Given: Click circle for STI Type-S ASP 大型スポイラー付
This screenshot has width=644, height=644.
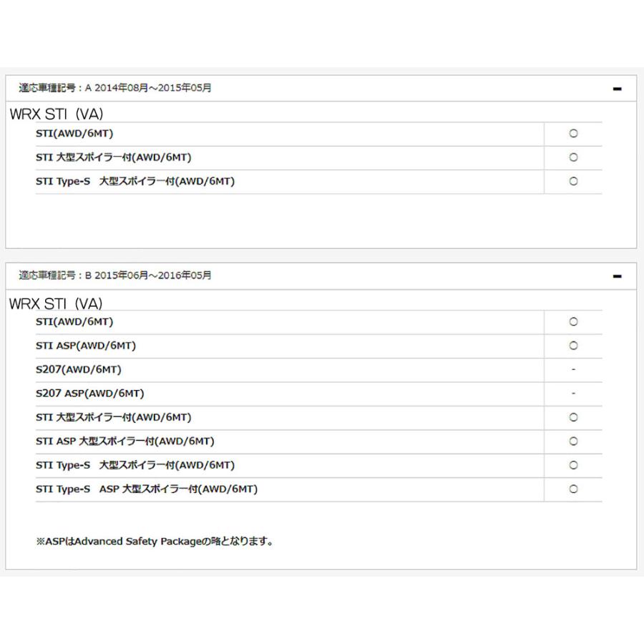Looking at the screenshot, I should (573, 489).
